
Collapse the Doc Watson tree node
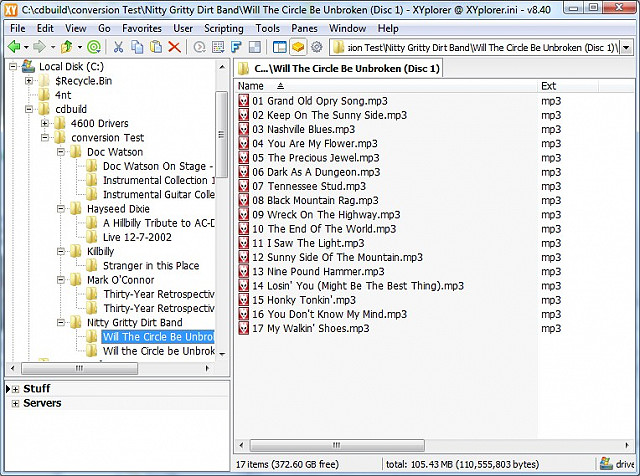coord(60,152)
